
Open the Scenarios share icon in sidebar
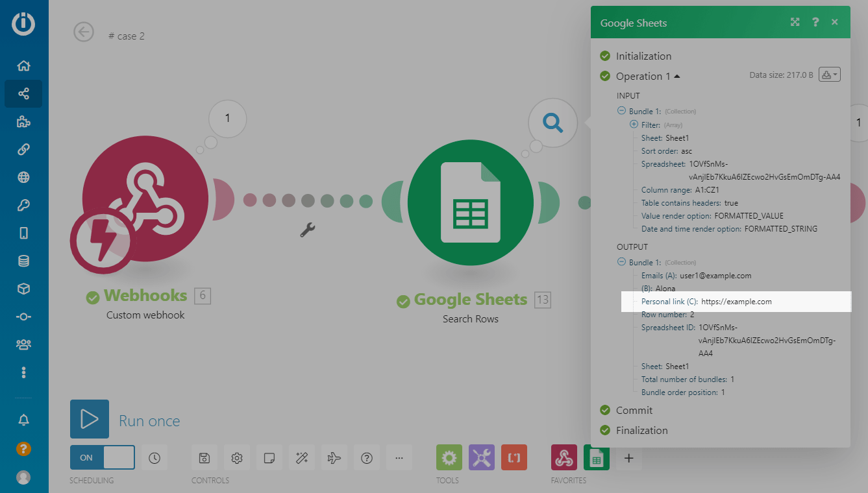24,94
